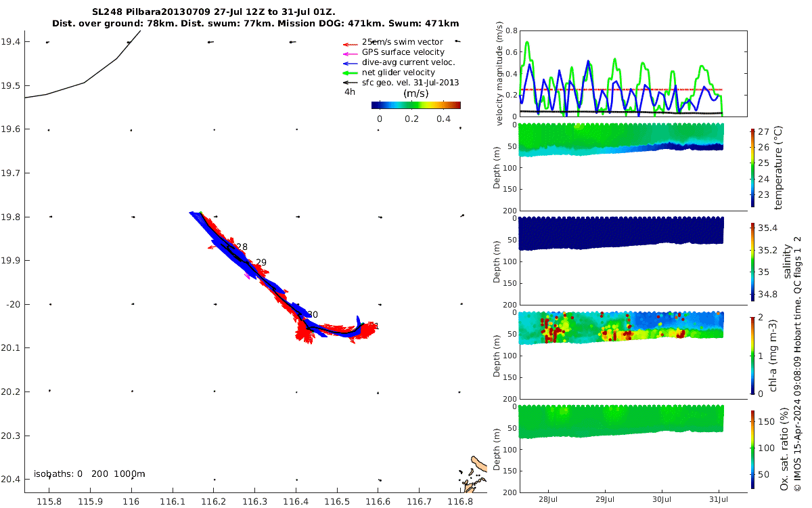Click the 116.3 longitude tick on the map
This screenshot has width=812, height=508.
[x=254, y=501]
